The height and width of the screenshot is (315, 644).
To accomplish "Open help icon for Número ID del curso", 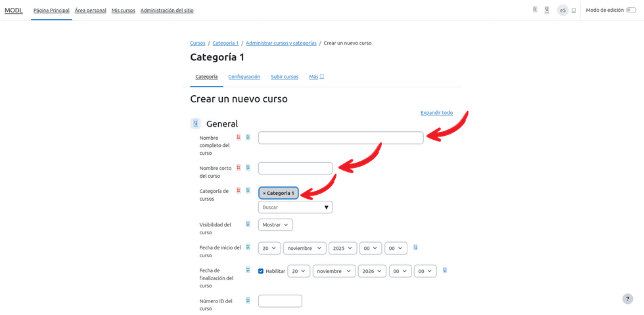I will coord(248,301).
